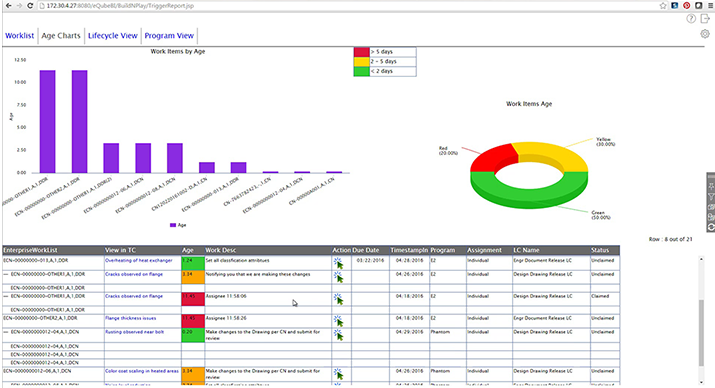Screen dimensions: 715x388
Task: Click green '< 2 days' legend swatch
Action: tap(361, 71)
